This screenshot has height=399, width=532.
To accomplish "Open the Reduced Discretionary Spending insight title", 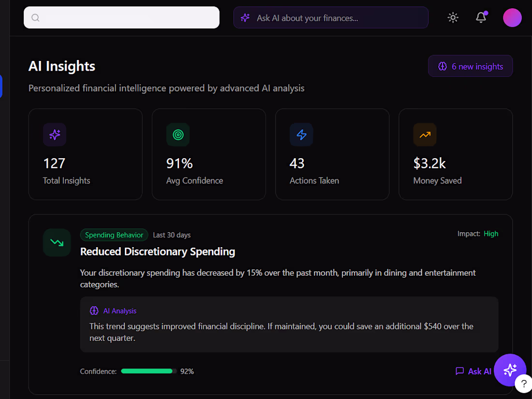I will [158, 251].
